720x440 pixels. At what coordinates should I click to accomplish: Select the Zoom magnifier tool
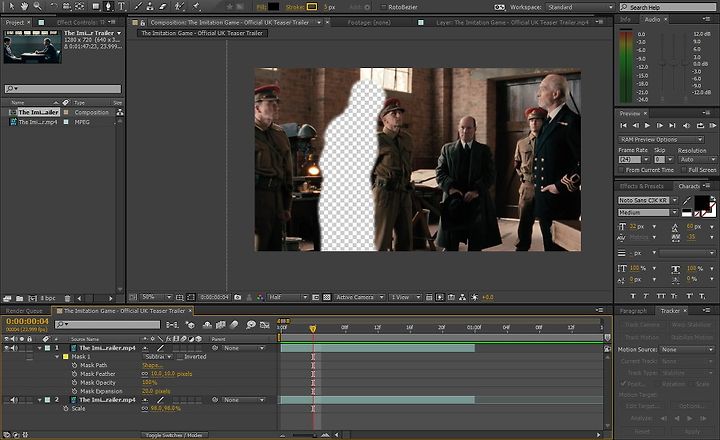(x=37, y=6)
